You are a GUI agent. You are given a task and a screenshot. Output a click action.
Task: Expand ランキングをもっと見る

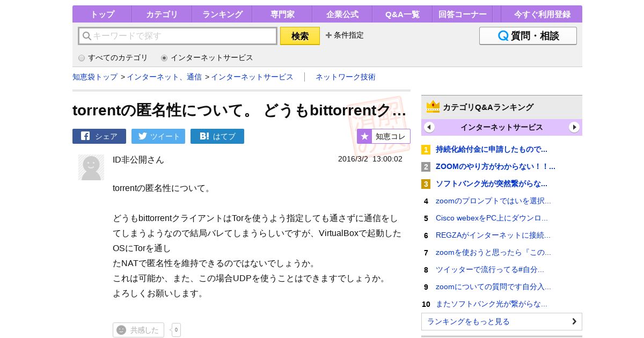point(502,321)
